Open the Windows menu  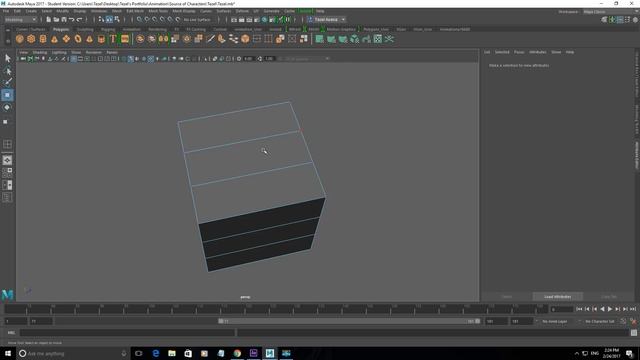pos(99,11)
